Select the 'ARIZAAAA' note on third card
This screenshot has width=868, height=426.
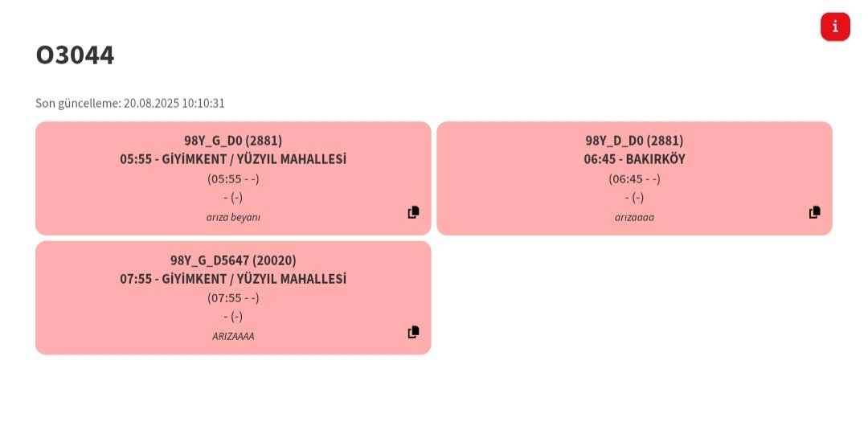pyautogui.click(x=233, y=336)
